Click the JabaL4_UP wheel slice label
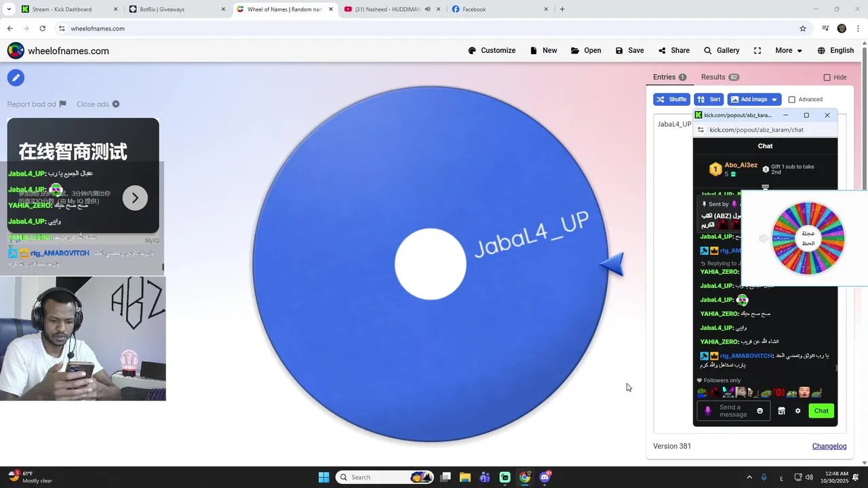Viewport: 868px width, 488px height. coord(531,235)
